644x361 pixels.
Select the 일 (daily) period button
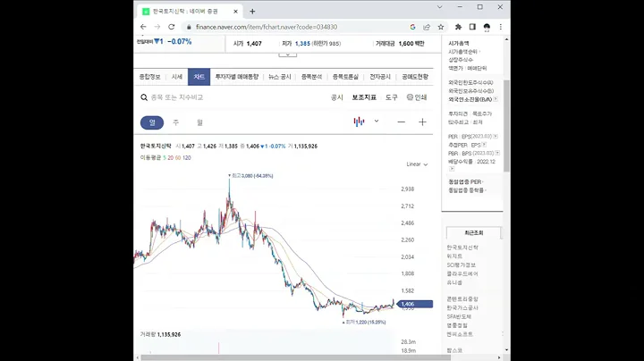tap(152, 122)
